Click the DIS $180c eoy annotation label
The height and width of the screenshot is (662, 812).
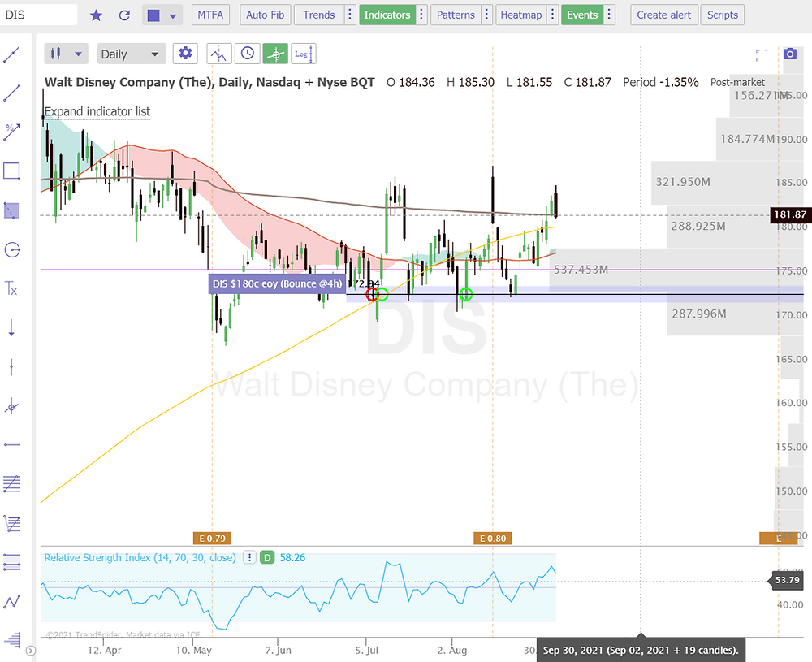pyautogui.click(x=277, y=283)
